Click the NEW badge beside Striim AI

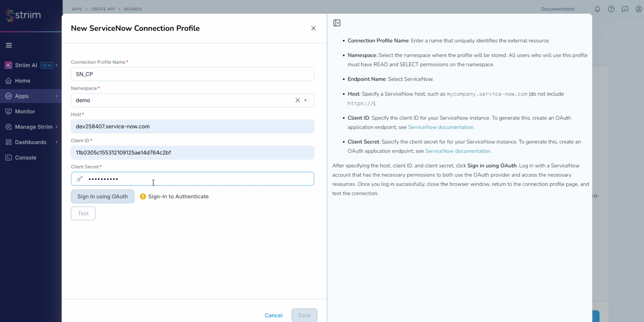click(47, 65)
